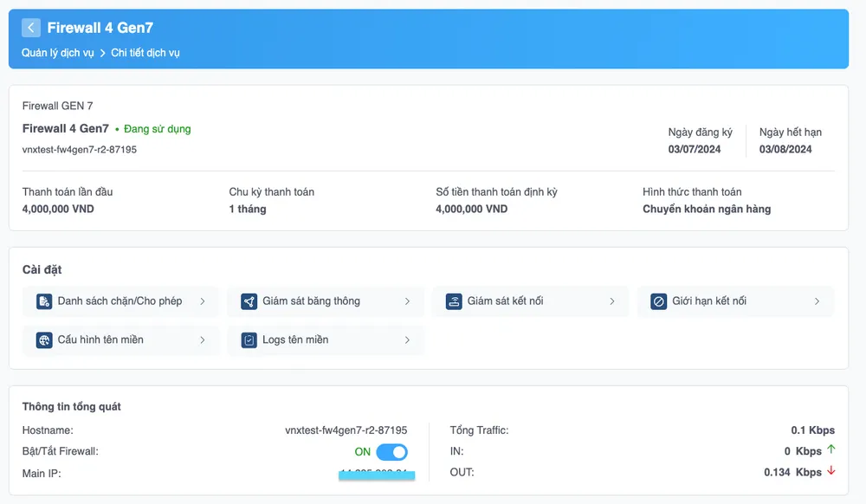This screenshot has height=504, width=866.
Task: Click the red OUT traffic down arrow
Action: coord(831,472)
